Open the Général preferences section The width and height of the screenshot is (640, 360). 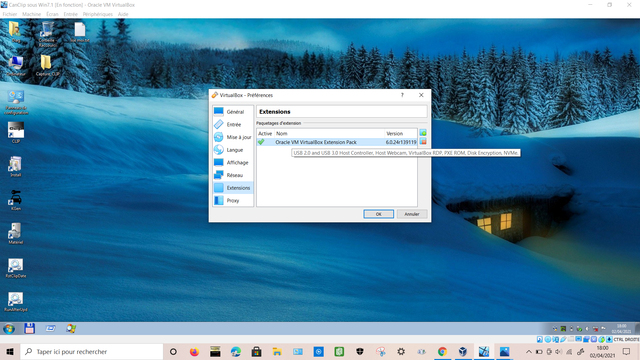tap(233, 111)
